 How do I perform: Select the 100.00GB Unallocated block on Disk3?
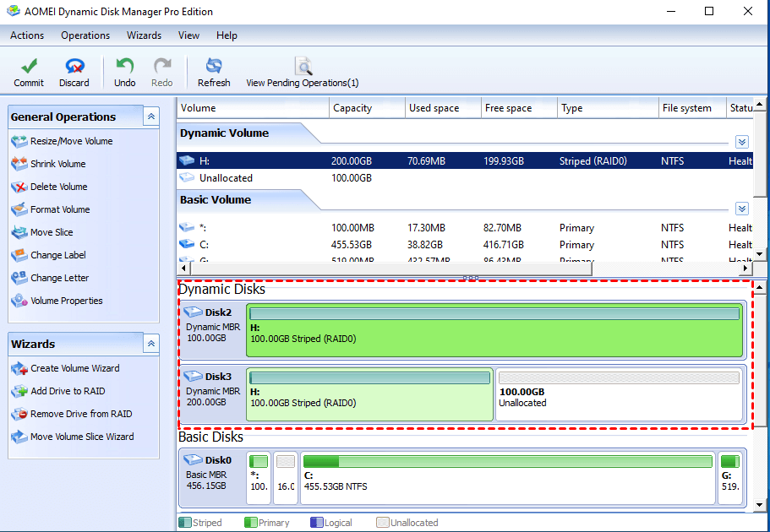click(x=619, y=394)
